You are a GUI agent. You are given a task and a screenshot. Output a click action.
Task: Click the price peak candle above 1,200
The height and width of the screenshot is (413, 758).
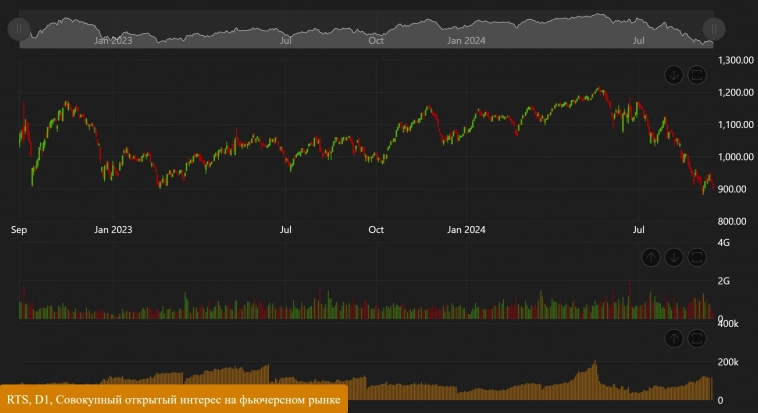click(x=598, y=90)
